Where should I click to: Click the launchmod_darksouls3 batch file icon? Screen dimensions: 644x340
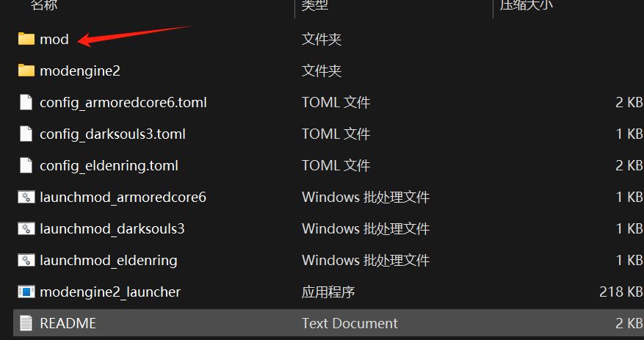coord(26,228)
